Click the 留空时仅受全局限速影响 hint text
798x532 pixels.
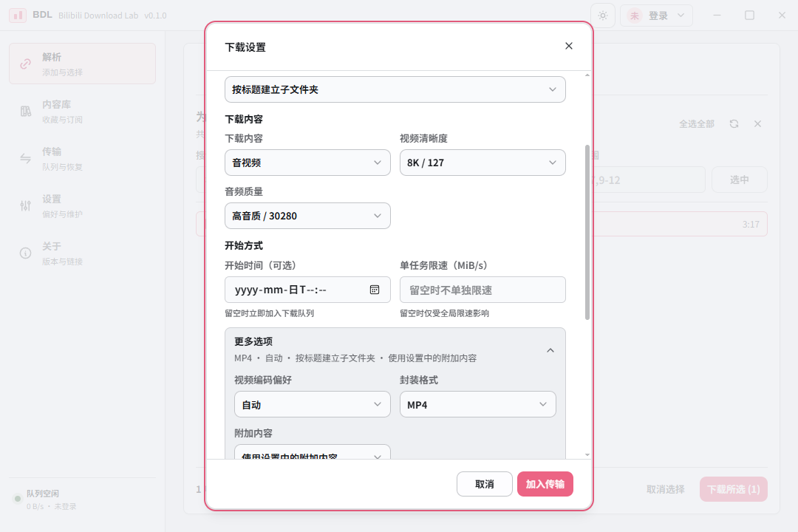coord(444,313)
